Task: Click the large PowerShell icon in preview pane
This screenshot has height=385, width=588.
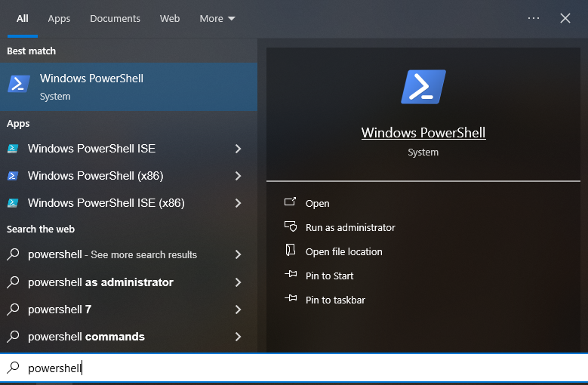Action: click(x=423, y=87)
